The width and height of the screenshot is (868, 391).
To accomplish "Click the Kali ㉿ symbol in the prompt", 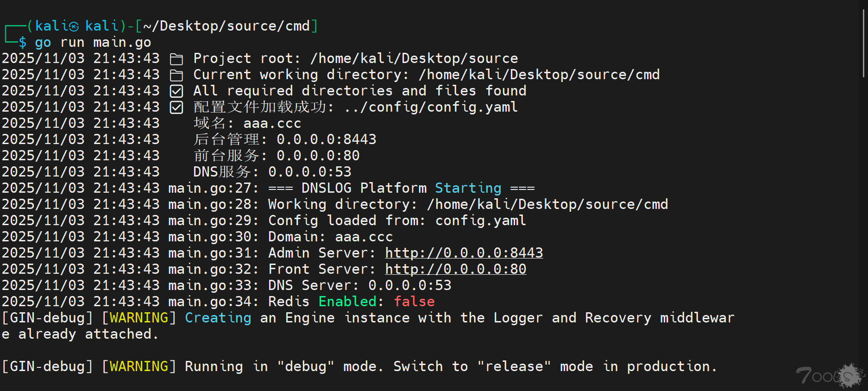I will click(74, 26).
